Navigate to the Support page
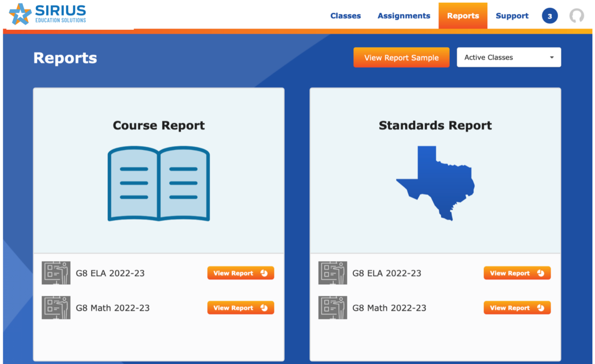 [512, 15]
